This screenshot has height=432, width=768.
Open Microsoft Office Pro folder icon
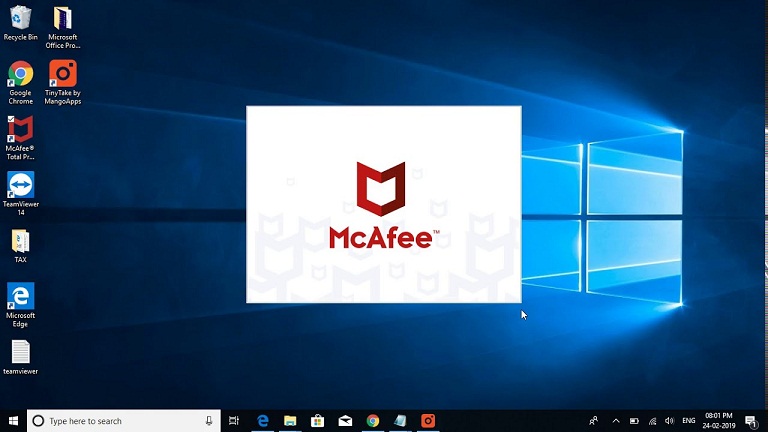pyautogui.click(x=63, y=27)
